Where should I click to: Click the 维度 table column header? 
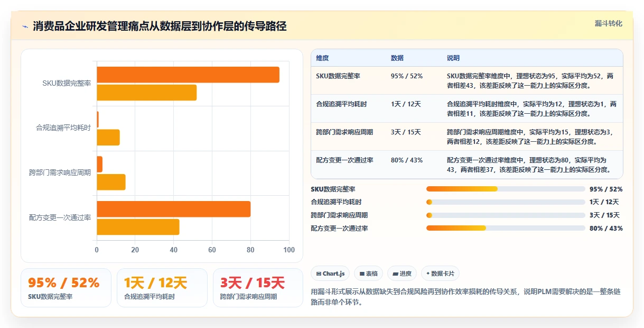[x=322, y=58]
